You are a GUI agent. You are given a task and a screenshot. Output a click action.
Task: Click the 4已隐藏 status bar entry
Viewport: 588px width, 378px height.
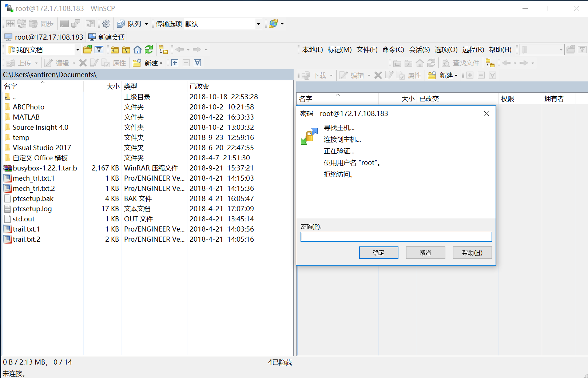click(x=280, y=362)
